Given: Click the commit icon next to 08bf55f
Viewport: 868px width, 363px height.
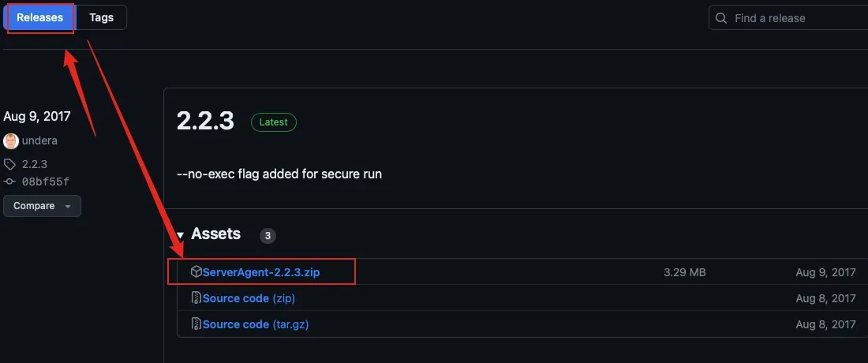Looking at the screenshot, I should pyautogui.click(x=10, y=181).
